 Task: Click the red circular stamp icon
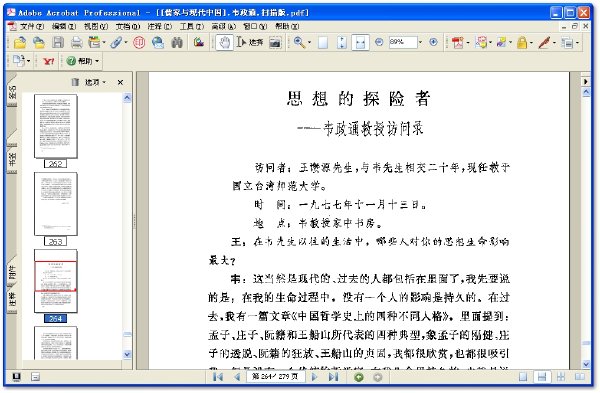pos(139,42)
